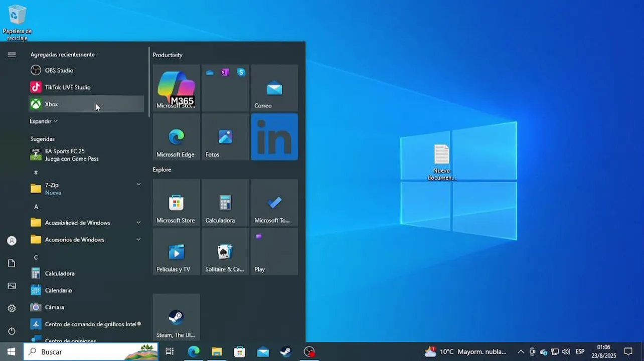Open EA Sports FC 25 suggestion

pyautogui.click(x=86, y=155)
